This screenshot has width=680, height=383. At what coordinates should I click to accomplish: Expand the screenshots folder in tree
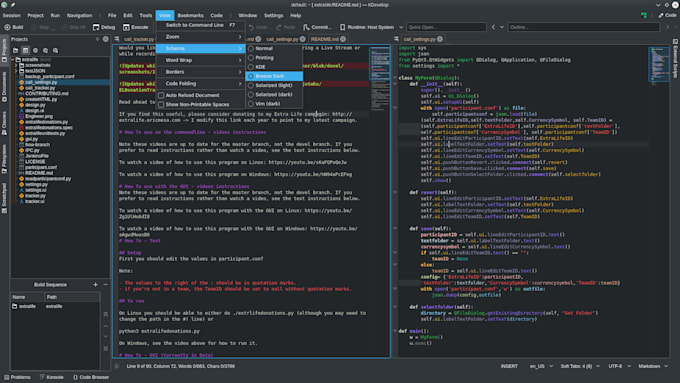16,65
